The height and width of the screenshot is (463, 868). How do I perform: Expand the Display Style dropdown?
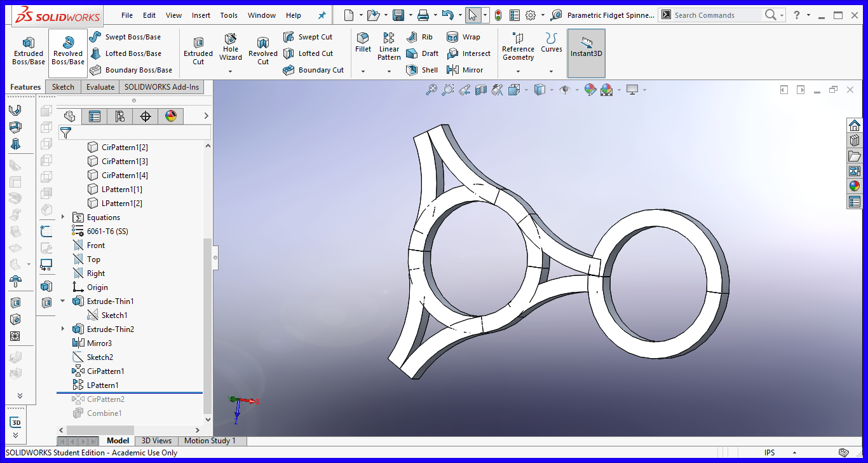click(551, 90)
